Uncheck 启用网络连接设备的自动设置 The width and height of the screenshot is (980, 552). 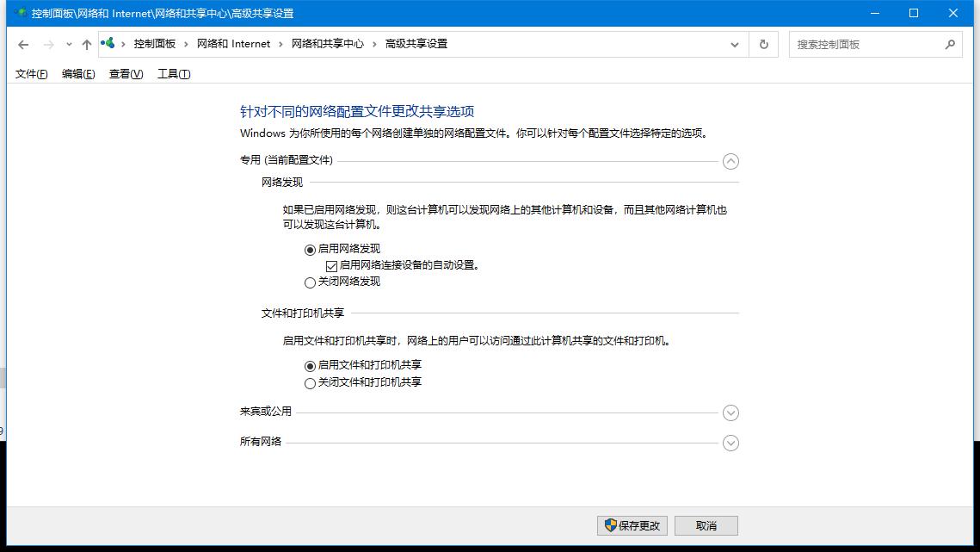(x=331, y=265)
